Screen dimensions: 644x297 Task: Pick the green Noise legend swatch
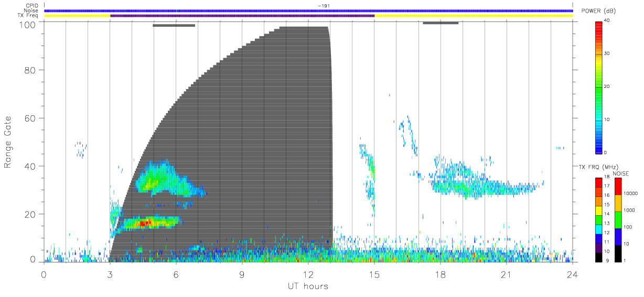click(x=619, y=220)
